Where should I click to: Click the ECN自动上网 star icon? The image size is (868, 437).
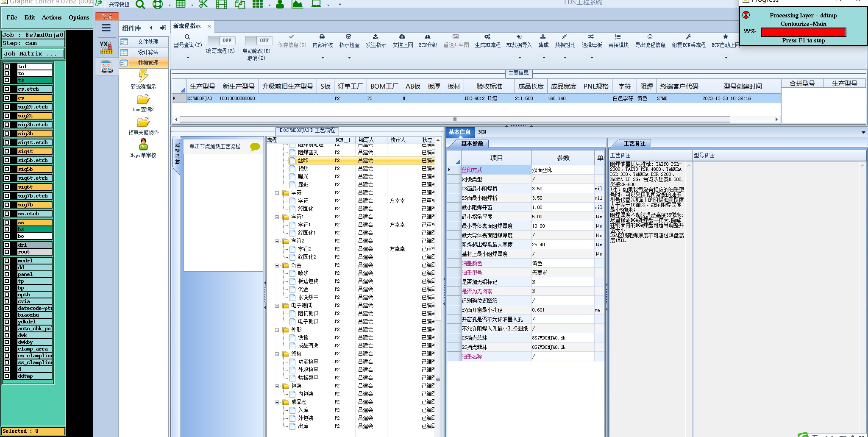pyautogui.click(x=726, y=37)
